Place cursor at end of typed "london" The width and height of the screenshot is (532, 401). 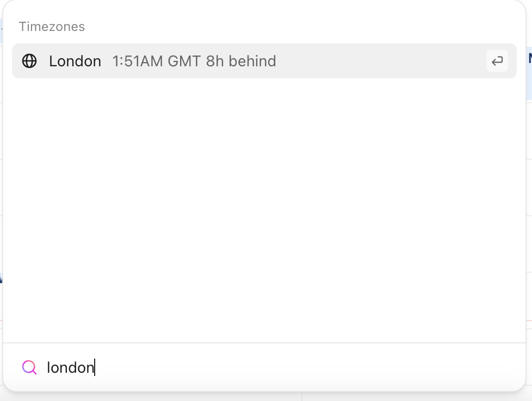point(95,368)
